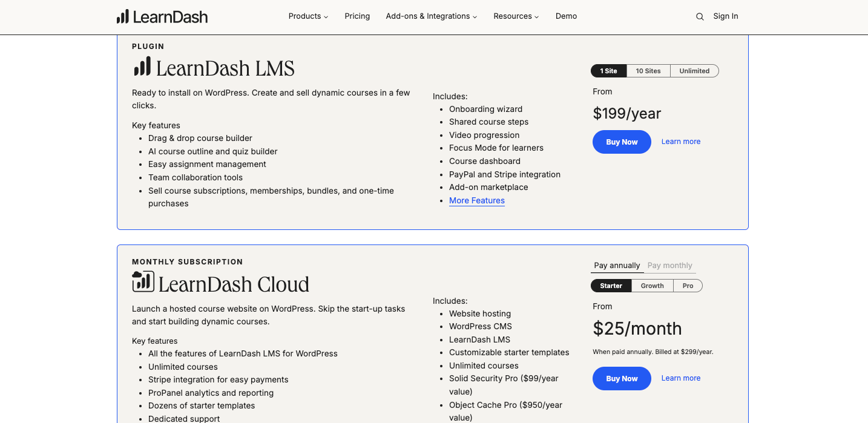Image resolution: width=868 pixels, height=423 pixels.
Task: Click the LearnDash Cloud logo icon
Action: (143, 282)
